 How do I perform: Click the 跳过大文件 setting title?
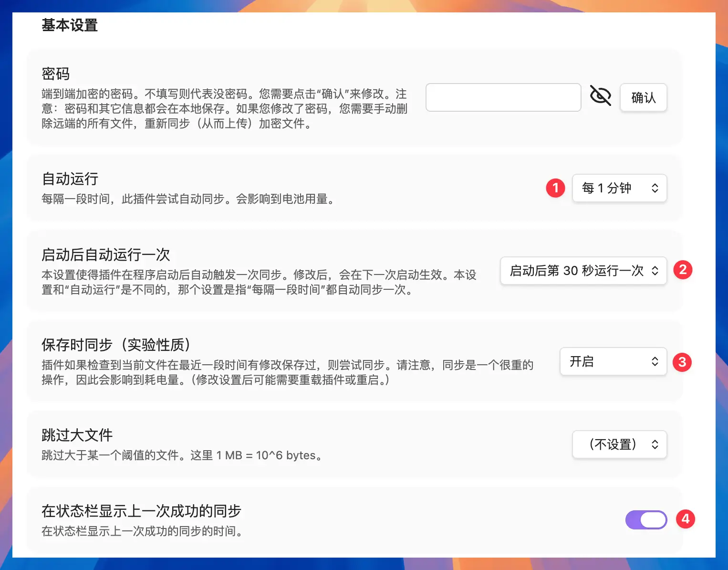click(77, 435)
